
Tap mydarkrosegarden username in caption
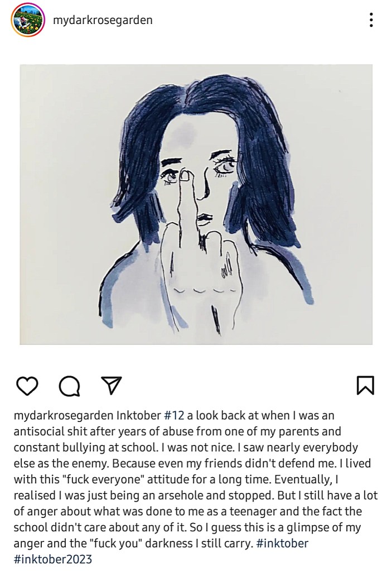64,415
